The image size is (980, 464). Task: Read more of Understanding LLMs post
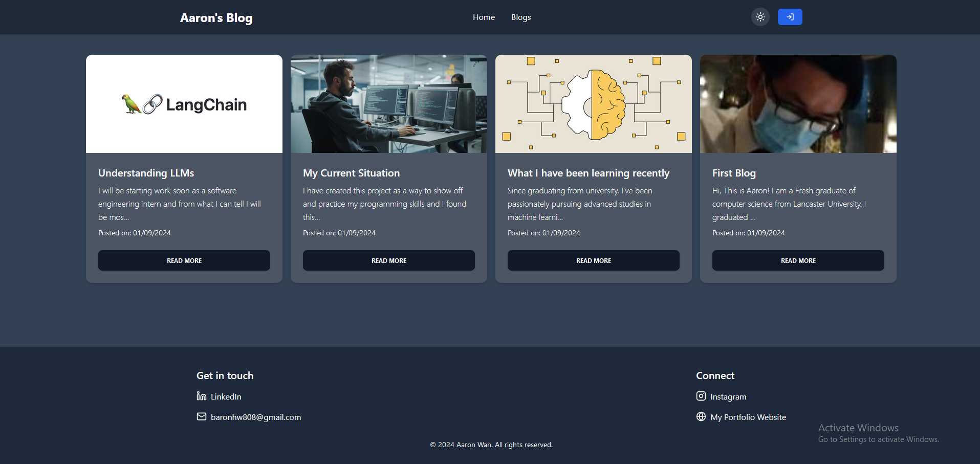(x=184, y=260)
